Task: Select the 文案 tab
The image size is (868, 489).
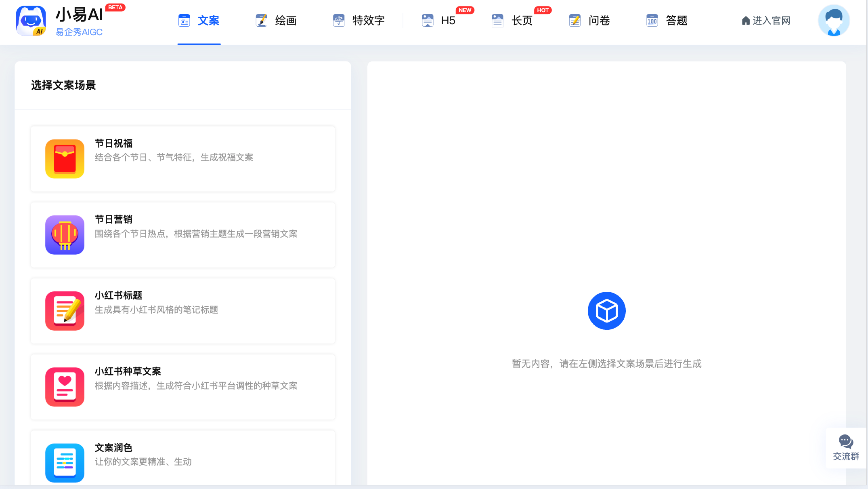Action: click(x=199, y=21)
